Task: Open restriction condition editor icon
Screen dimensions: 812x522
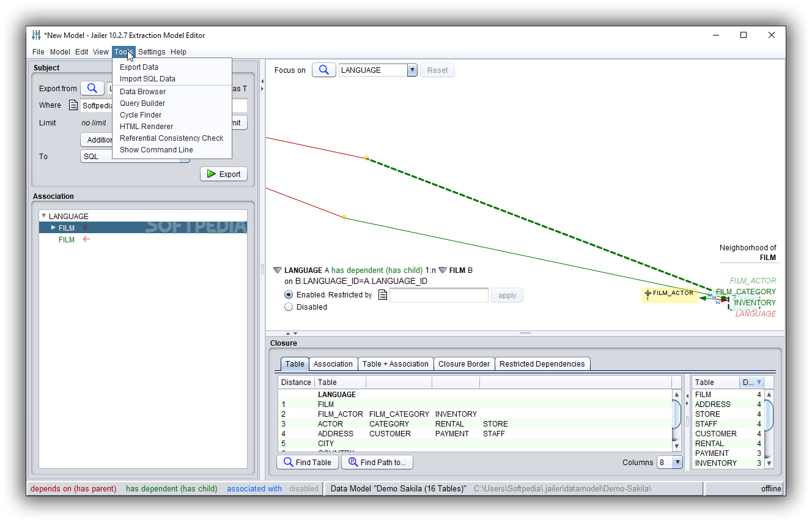Action: [383, 295]
